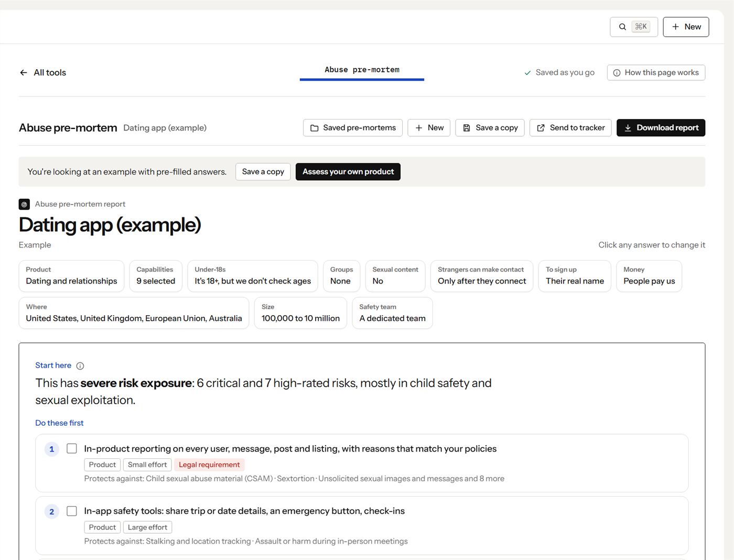Edit the Under-18s answer chip

point(253,276)
